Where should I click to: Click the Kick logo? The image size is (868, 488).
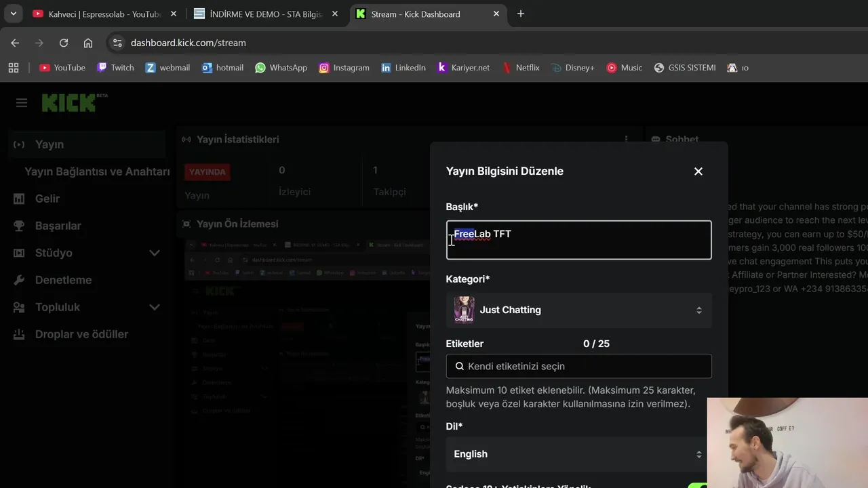(68, 103)
